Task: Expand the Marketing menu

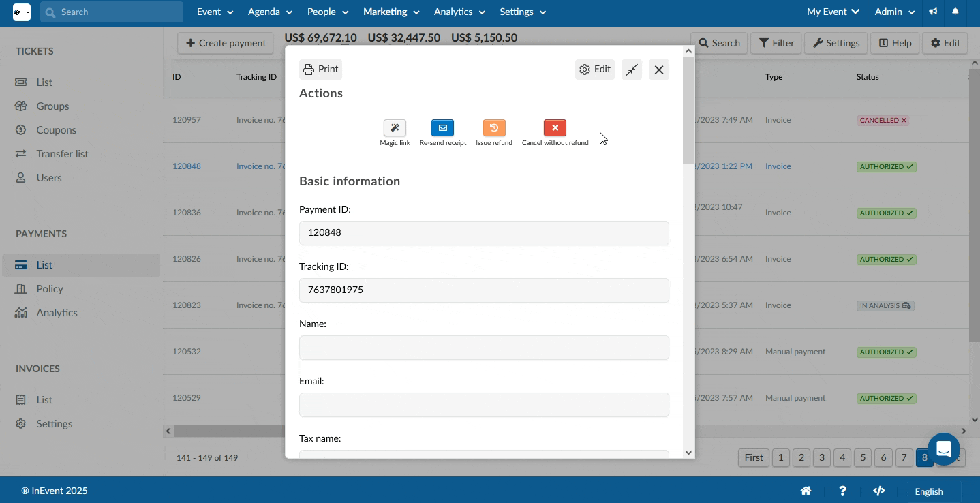Action: [391, 12]
